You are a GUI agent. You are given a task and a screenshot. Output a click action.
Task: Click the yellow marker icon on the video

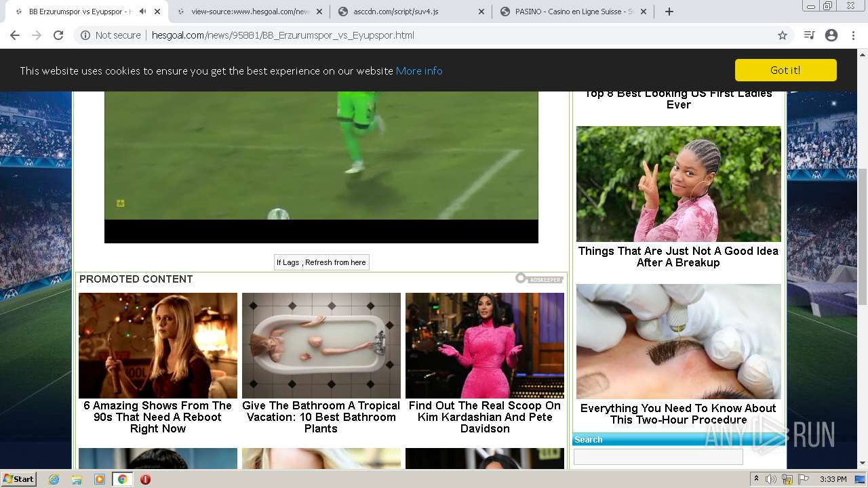click(120, 203)
